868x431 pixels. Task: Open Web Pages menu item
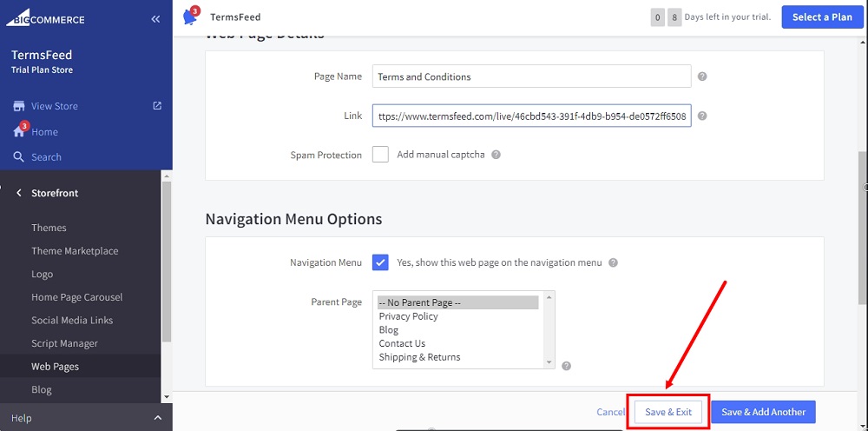(x=55, y=366)
